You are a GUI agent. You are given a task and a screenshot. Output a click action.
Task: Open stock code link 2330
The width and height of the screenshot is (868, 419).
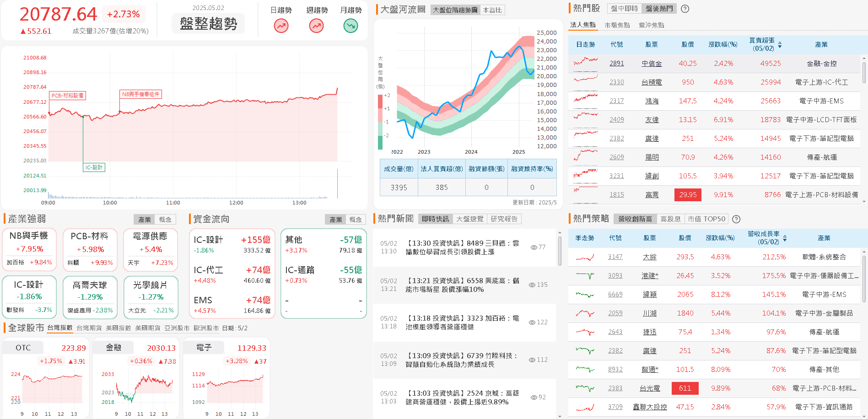coord(617,82)
